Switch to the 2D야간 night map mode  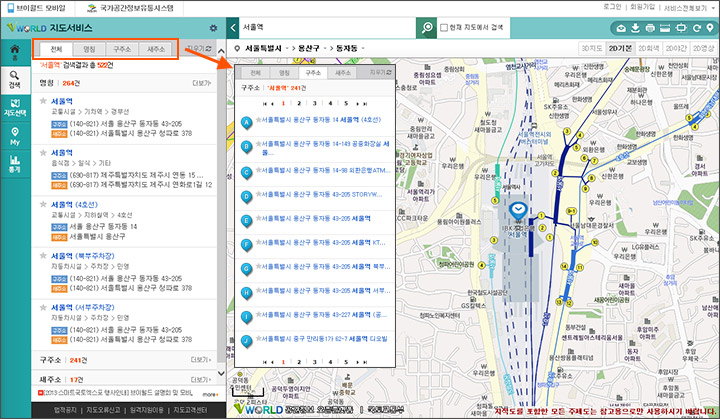pos(676,48)
